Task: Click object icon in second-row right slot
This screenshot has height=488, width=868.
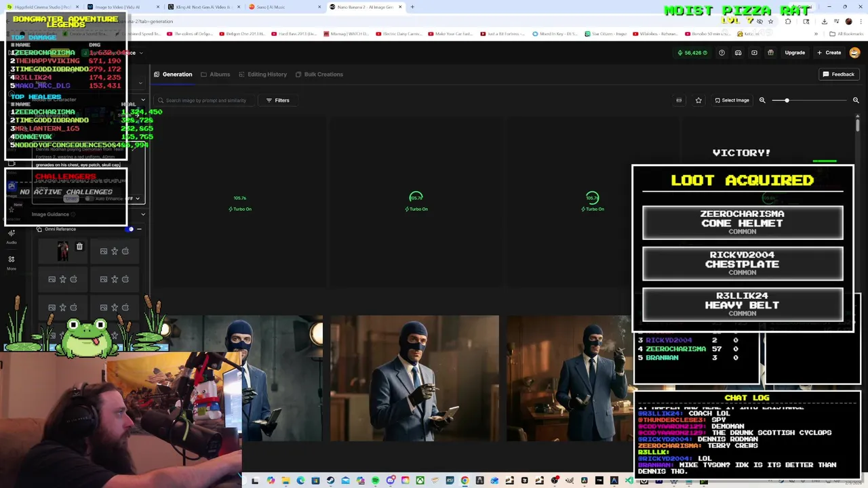Action: [x=125, y=279]
